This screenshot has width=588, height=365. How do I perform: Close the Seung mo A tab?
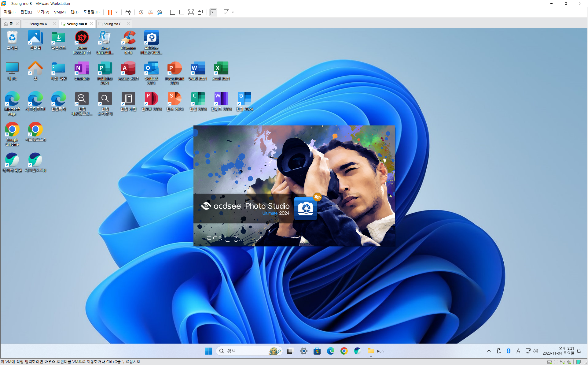pos(54,24)
